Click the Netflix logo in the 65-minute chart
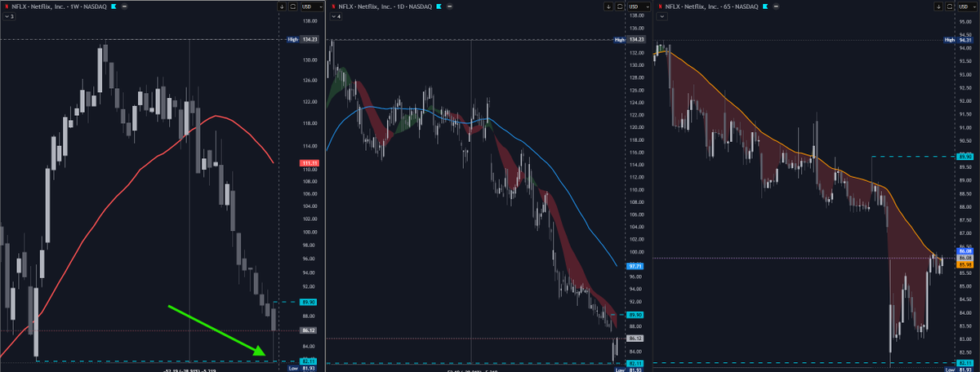The width and height of the screenshot is (980, 372). coord(660,7)
